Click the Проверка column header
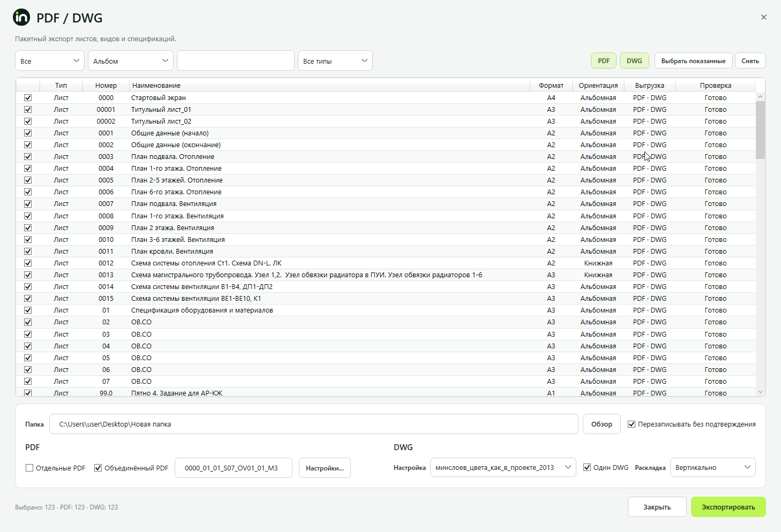The height and width of the screenshot is (532, 781). pos(715,85)
